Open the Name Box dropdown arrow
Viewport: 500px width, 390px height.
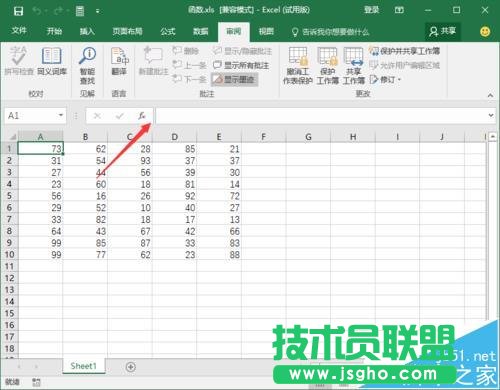pyautogui.click(x=61, y=115)
